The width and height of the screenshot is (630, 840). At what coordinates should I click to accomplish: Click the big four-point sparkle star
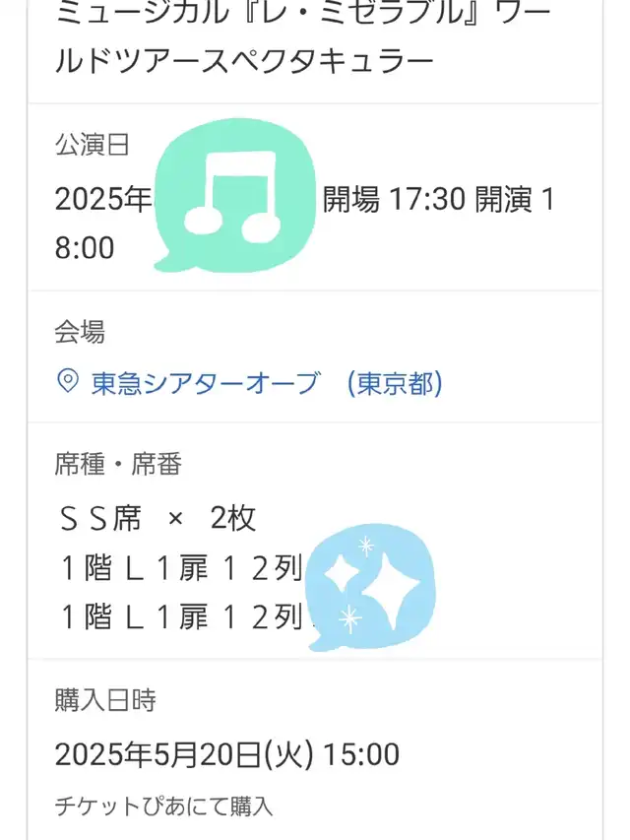click(391, 590)
